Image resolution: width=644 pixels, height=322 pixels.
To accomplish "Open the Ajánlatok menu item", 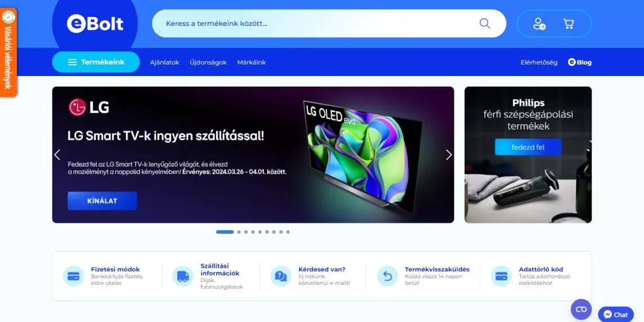I will click(x=165, y=62).
